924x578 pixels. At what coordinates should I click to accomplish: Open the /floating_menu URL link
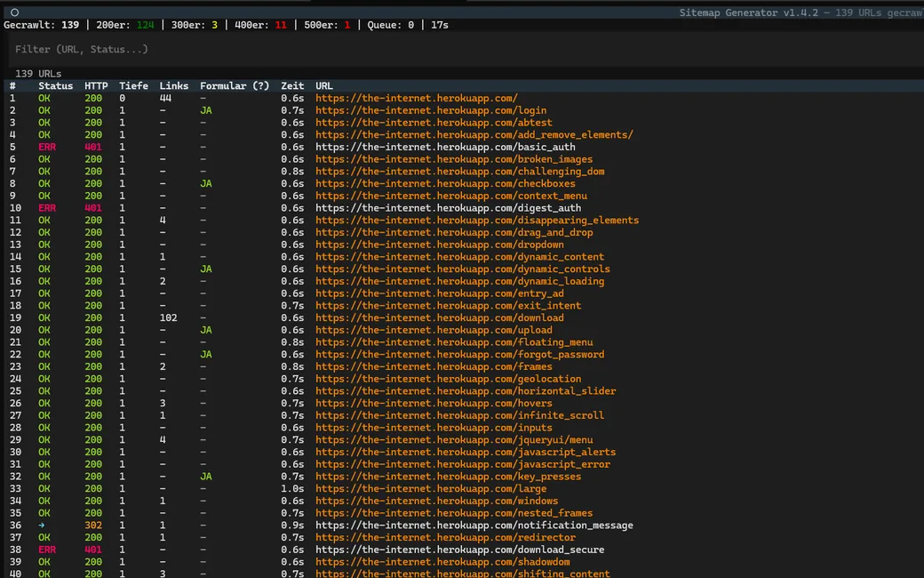[x=454, y=342]
